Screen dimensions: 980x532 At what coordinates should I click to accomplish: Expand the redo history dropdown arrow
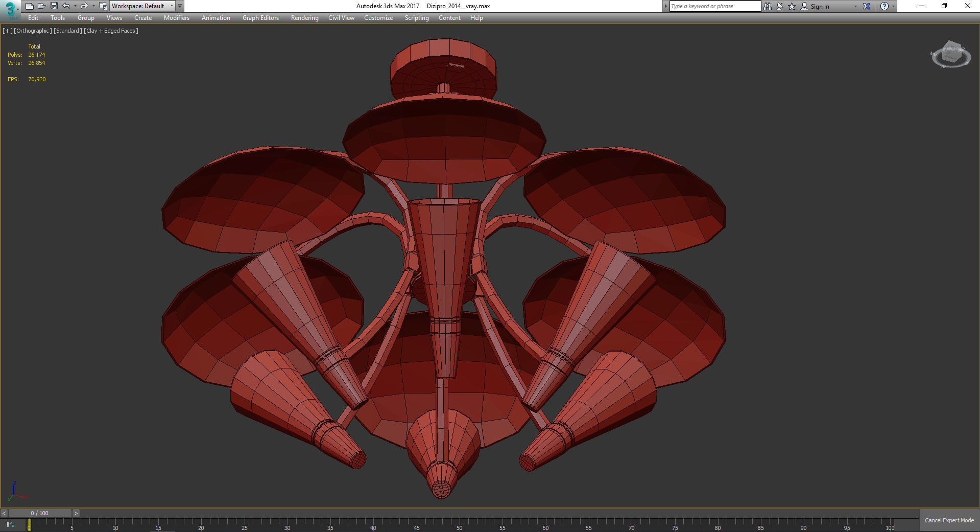click(93, 6)
